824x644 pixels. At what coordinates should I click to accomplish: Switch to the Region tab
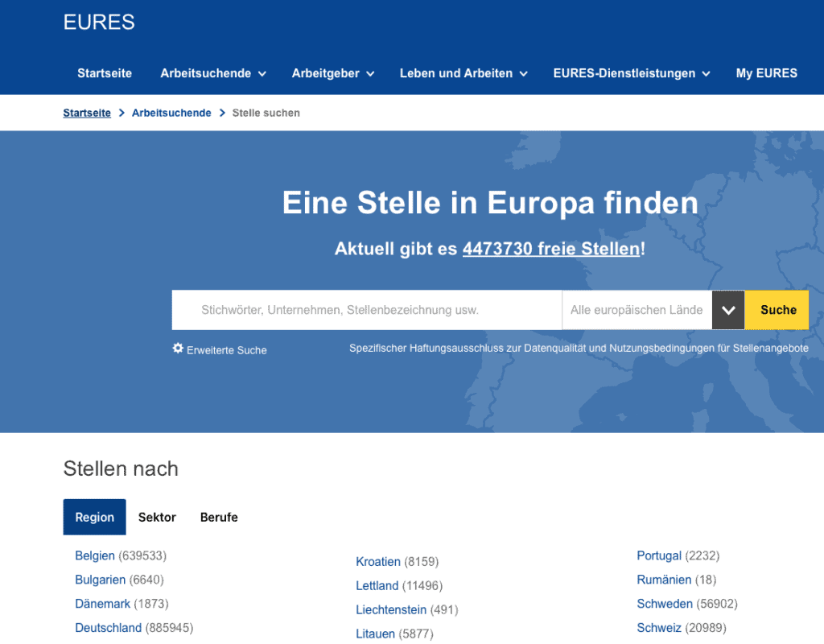coord(95,518)
